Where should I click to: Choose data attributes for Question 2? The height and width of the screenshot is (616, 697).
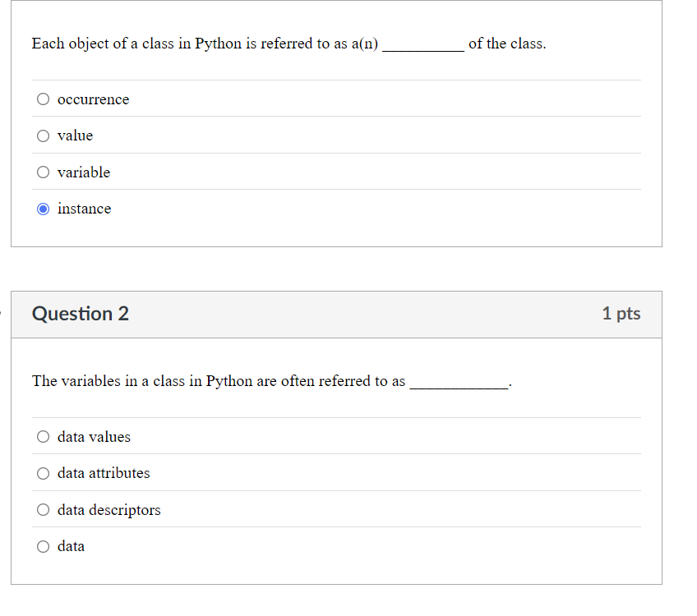(x=43, y=473)
